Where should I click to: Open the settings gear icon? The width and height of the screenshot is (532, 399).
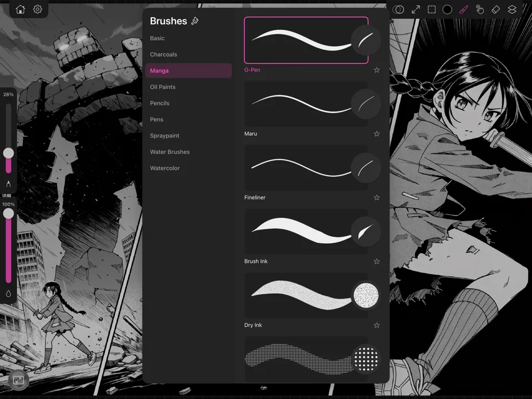coord(38,9)
